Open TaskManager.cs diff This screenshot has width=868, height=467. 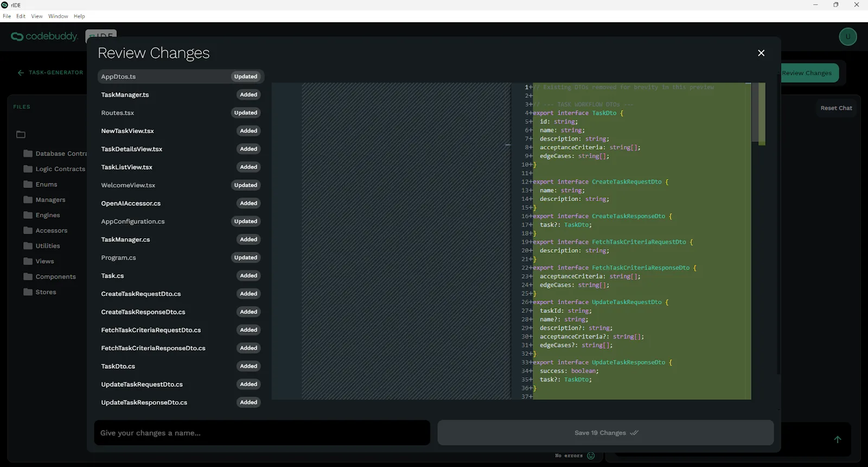coord(181,239)
